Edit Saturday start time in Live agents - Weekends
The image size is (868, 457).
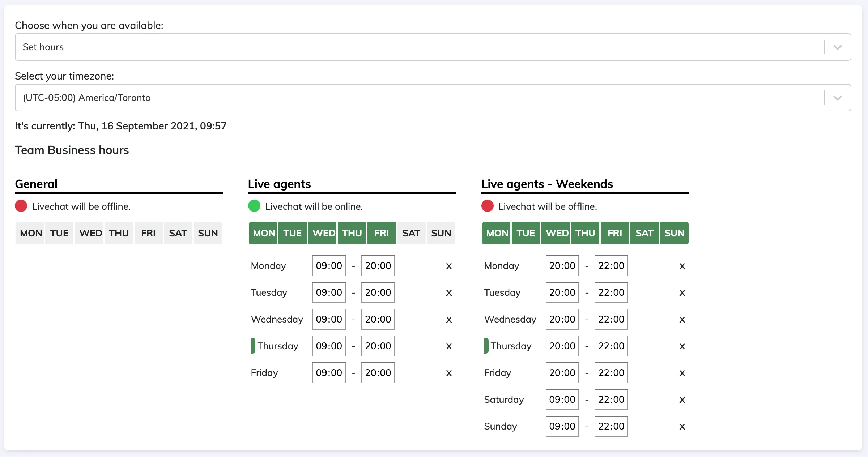[562, 400]
